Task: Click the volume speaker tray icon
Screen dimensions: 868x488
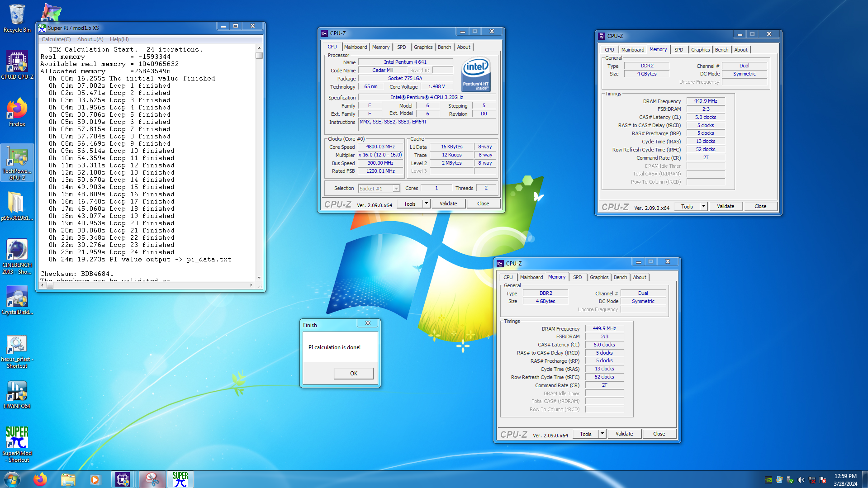Action: point(801,480)
